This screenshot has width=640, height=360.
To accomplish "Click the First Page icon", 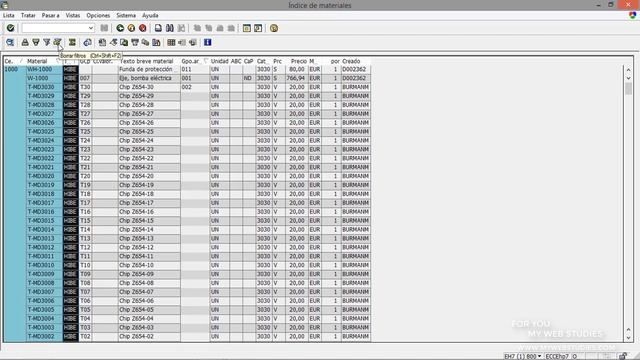I will [x=197, y=28].
